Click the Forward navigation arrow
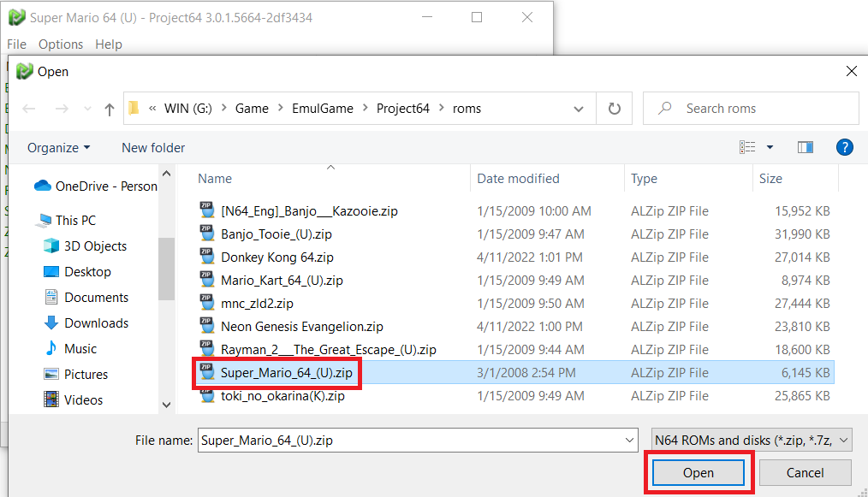 coord(62,109)
